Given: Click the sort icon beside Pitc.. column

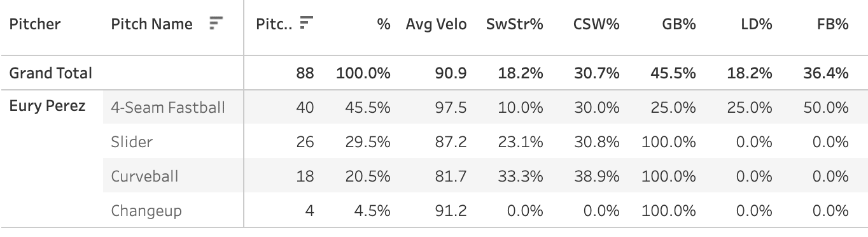Looking at the screenshot, I should click(307, 24).
